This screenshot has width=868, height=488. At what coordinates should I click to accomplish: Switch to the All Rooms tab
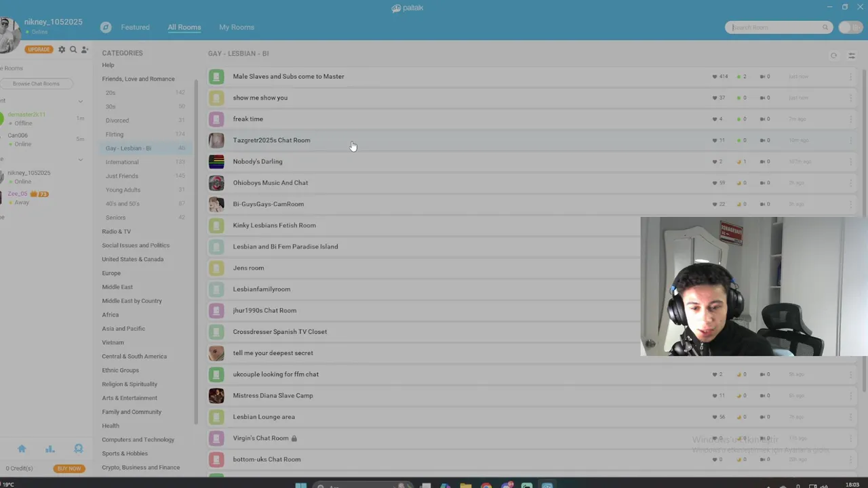pos(184,27)
